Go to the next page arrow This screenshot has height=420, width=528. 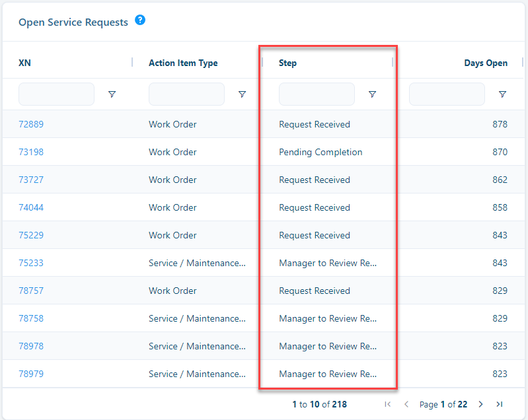[x=481, y=404]
